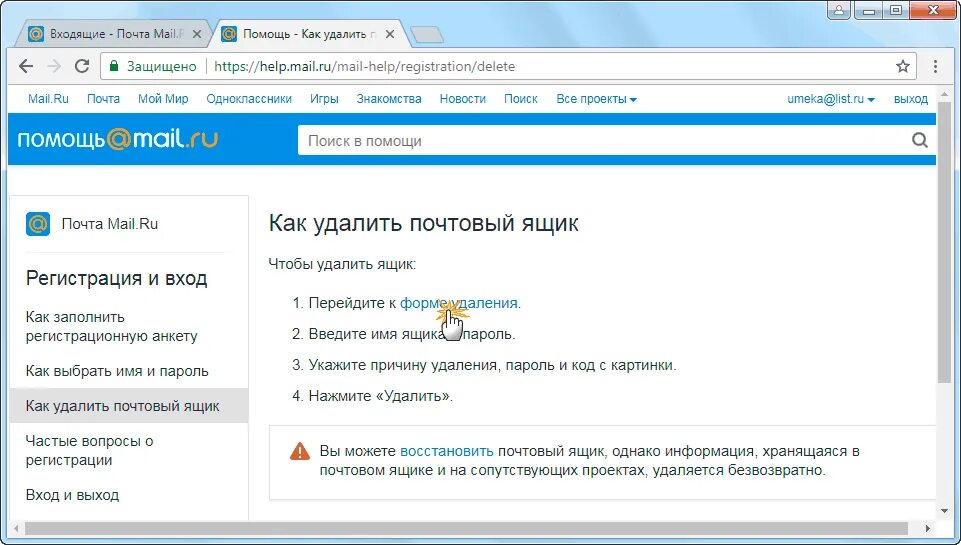Open Почта in the top navigation

(103, 99)
